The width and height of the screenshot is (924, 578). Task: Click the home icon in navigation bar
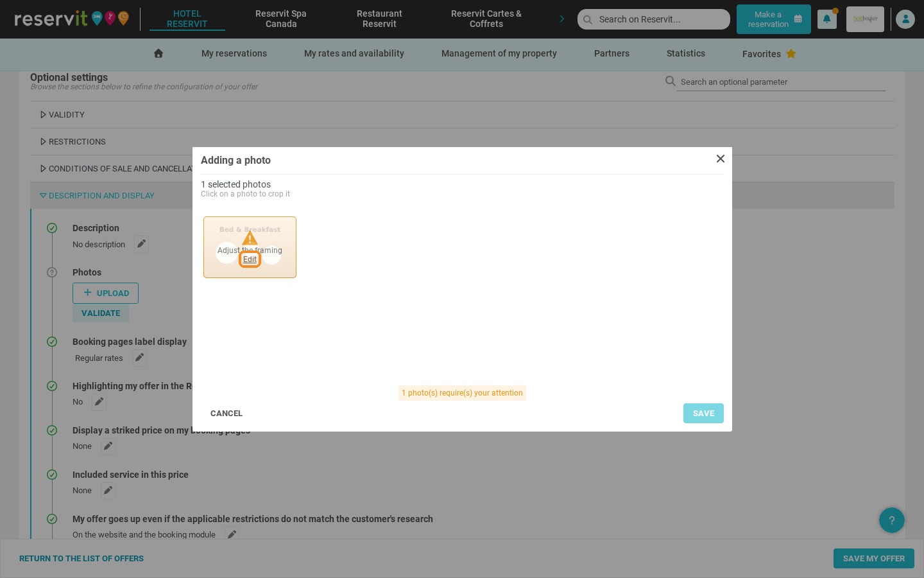point(158,53)
